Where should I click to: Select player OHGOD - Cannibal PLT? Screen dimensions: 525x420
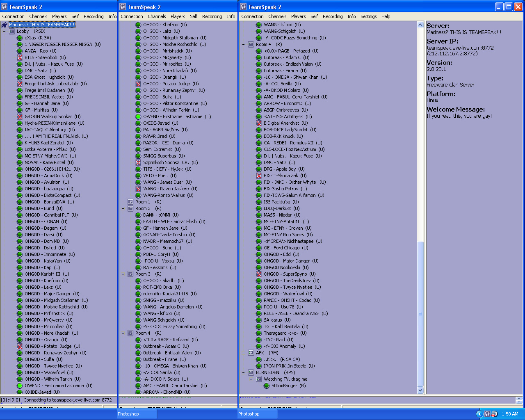[51, 215]
